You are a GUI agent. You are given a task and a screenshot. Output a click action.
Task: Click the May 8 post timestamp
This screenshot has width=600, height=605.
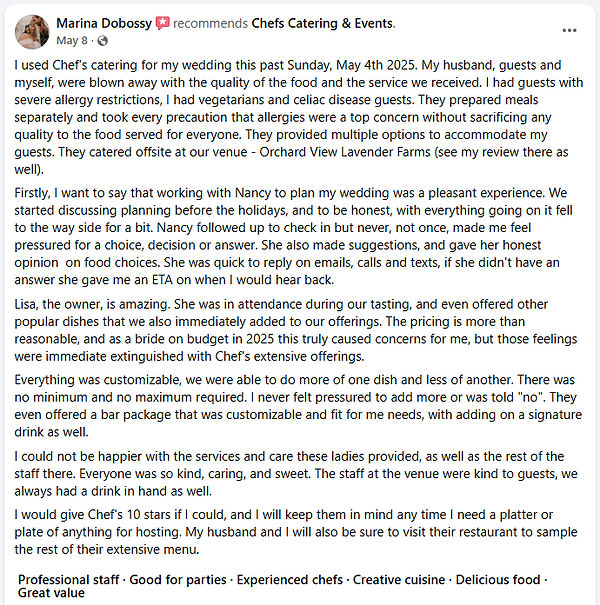70,42
